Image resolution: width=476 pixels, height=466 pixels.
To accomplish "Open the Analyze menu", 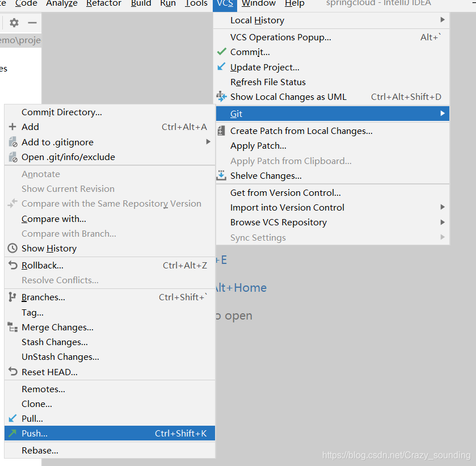I will point(62,3).
